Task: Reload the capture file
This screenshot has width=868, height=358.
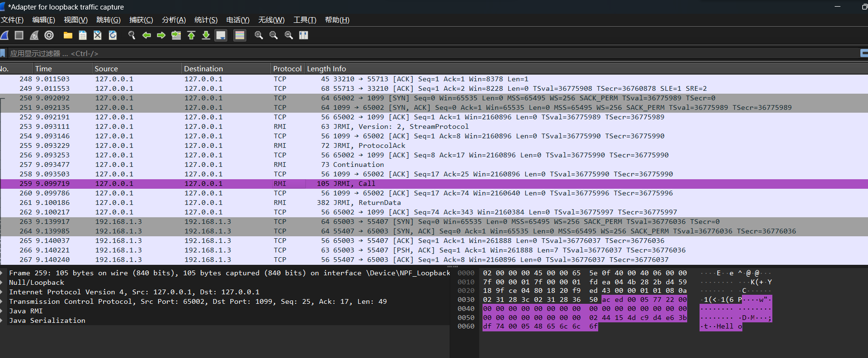Action: pyautogui.click(x=113, y=35)
